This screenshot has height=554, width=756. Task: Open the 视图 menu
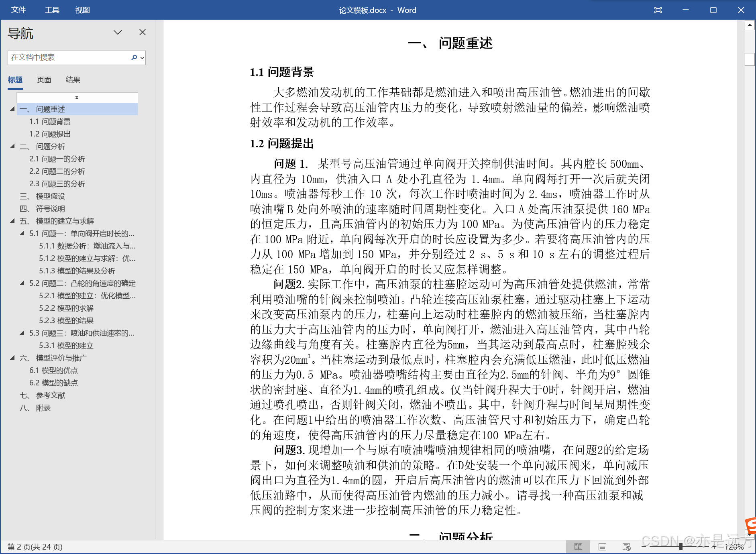click(83, 10)
